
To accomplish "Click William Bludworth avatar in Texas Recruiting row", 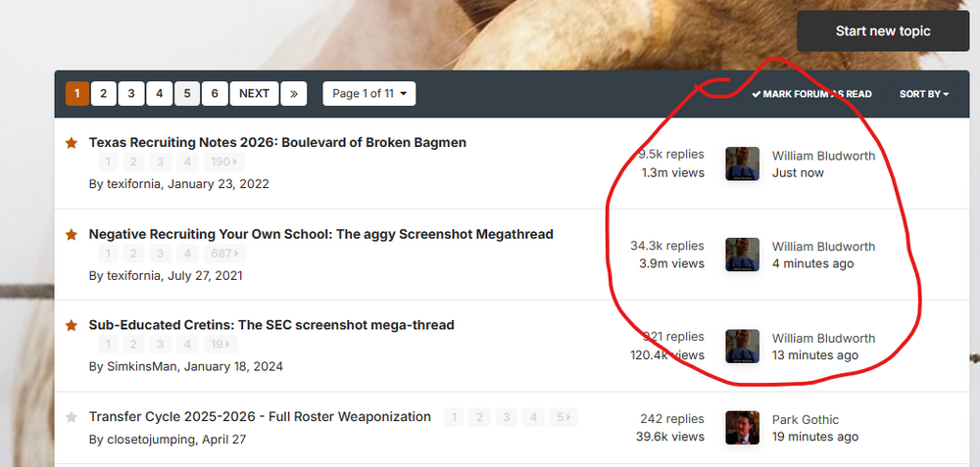I will 742,163.
